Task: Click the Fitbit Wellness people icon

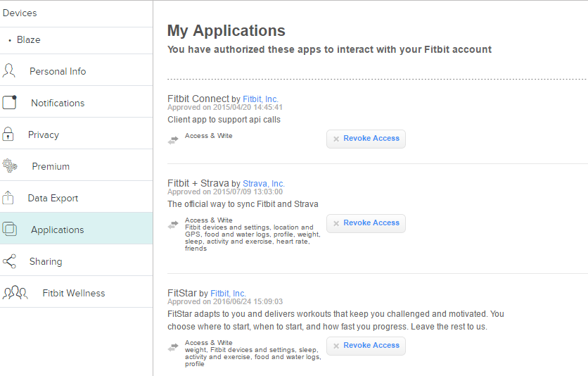Action: point(15,292)
